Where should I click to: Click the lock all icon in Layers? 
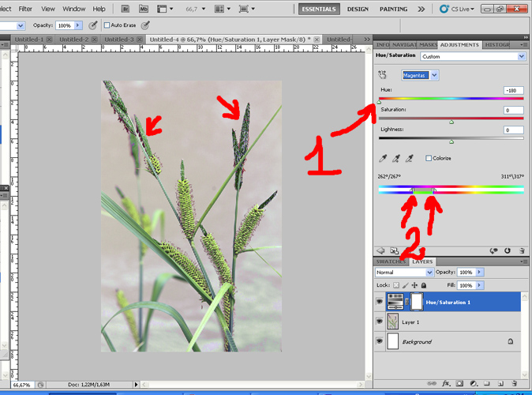point(423,285)
